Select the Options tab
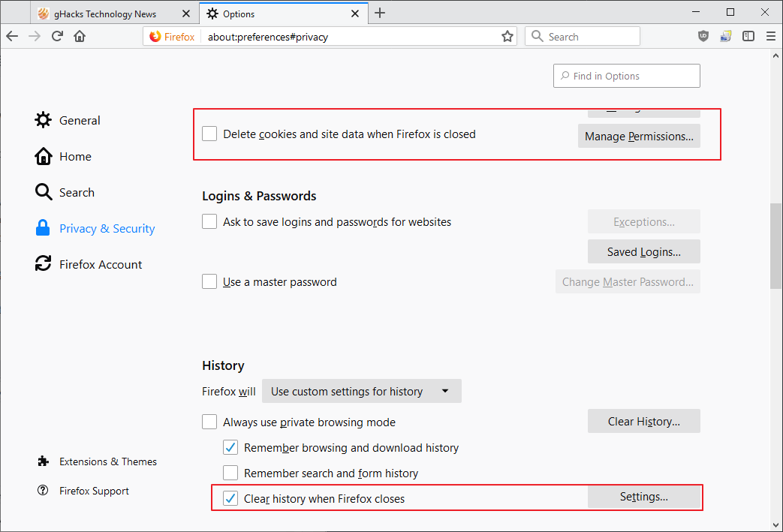 tap(284, 14)
